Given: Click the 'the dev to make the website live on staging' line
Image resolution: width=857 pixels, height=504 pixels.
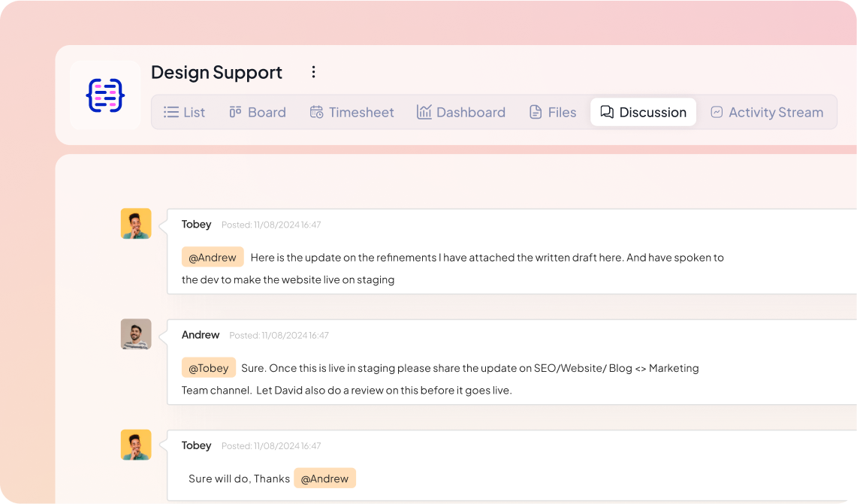Looking at the screenshot, I should coord(288,279).
